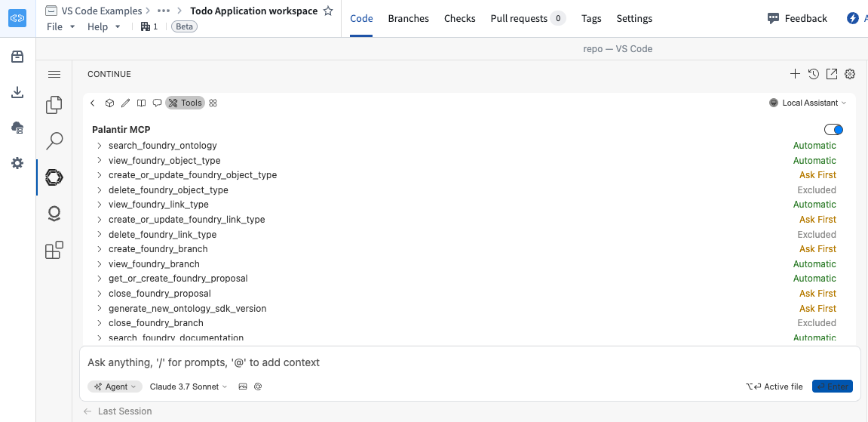Open the Extensions view

coord(54,250)
